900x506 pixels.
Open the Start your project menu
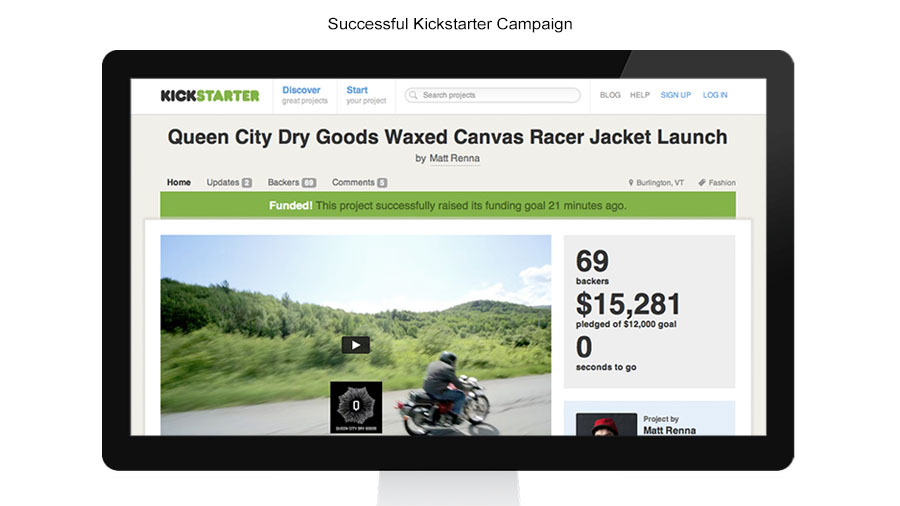click(366, 95)
